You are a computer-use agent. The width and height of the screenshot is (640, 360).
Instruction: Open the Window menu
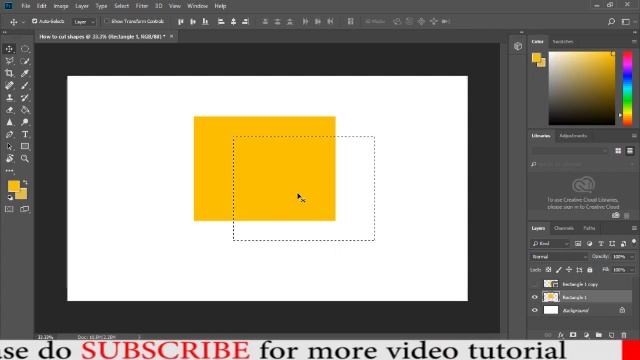[198, 6]
